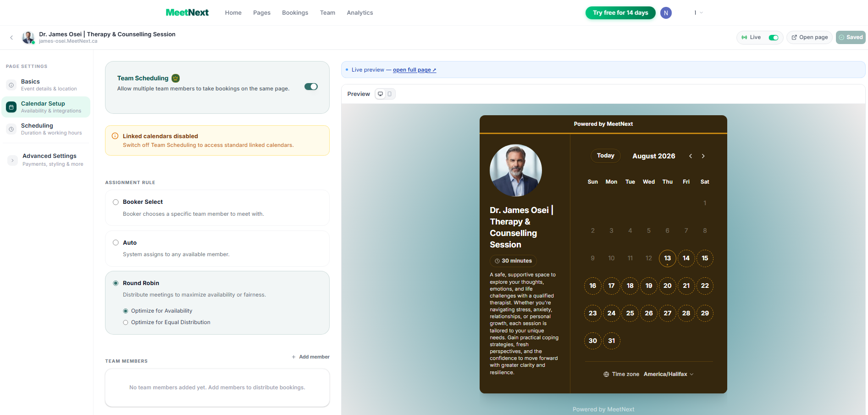The height and width of the screenshot is (415, 868).
Task: Select August 14 in the calendar
Action: coord(686,258)
